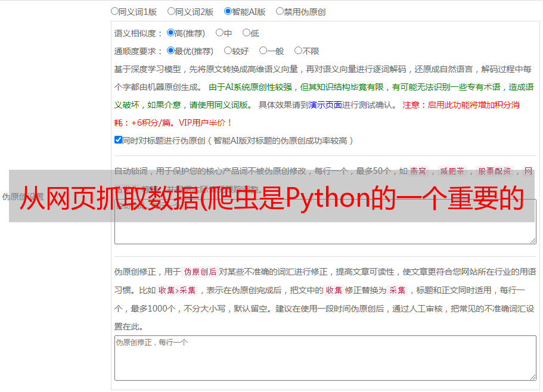The width and height of the screenshot is (543, 392).
Task: Set 通顺度要求 to 一般
Action: pyautogui.click(x=263, y=51)
